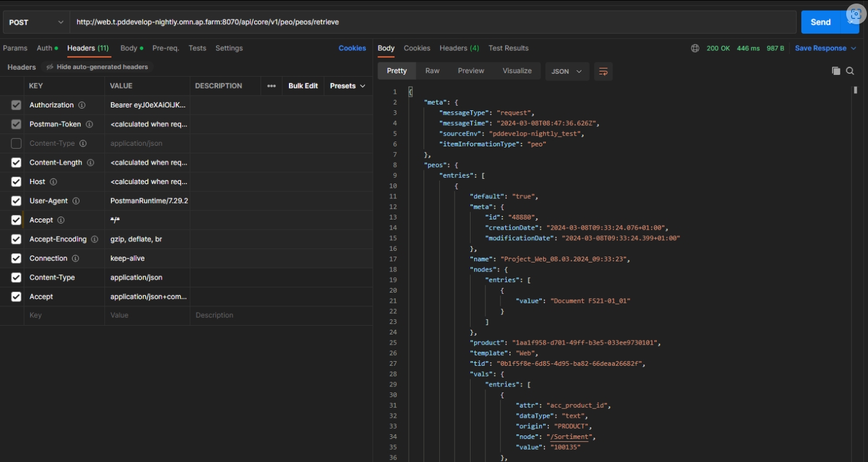Viewport: 868px width, 462px height.
Task: Click the screenshot capture icon
Action: 856,15
